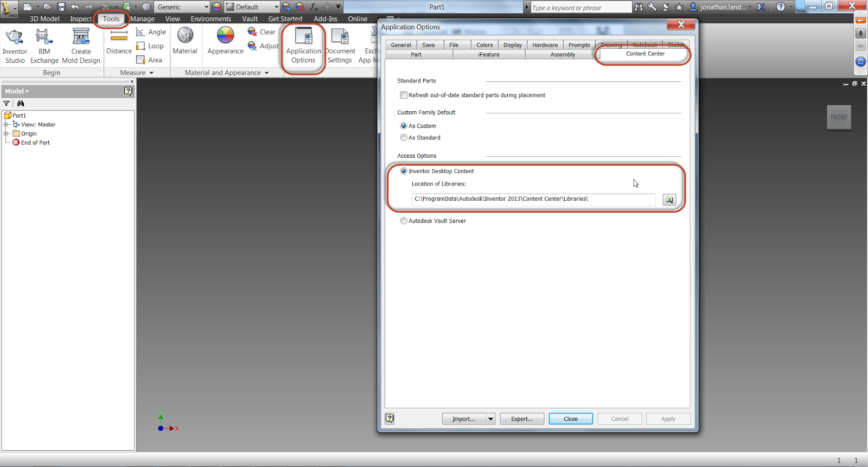Launch BIM Exchange tool
This screenshot has height=467, width=868.
[44, 46]
